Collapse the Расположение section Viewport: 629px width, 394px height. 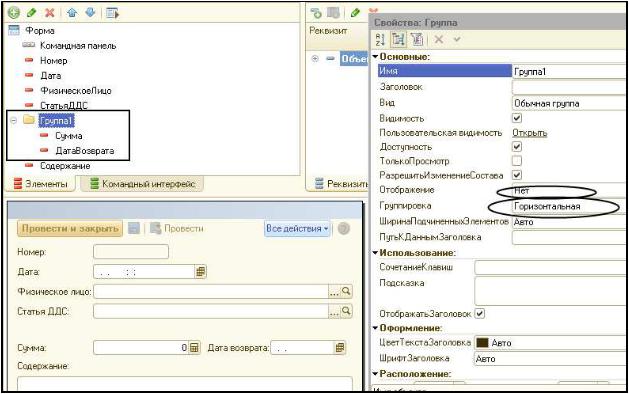coord(375,374)
